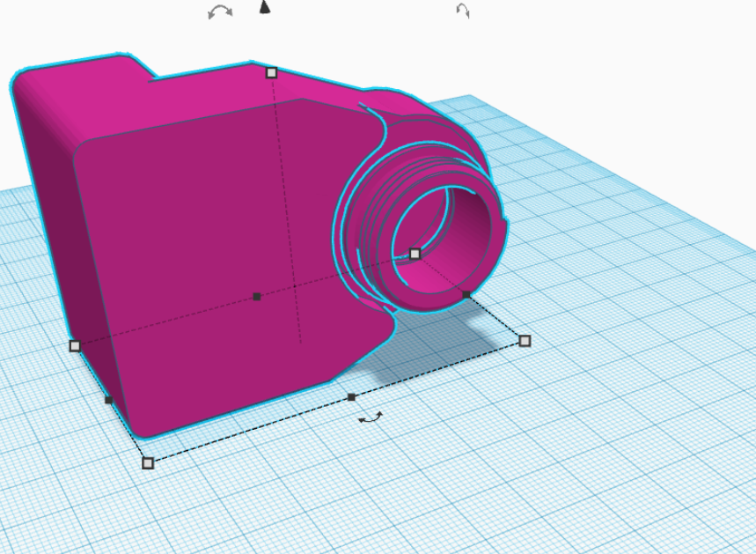Viewport: 756px width, 554px height.
Task: Click the black cone lift handle above the model
Action: [x=265, y=7]
